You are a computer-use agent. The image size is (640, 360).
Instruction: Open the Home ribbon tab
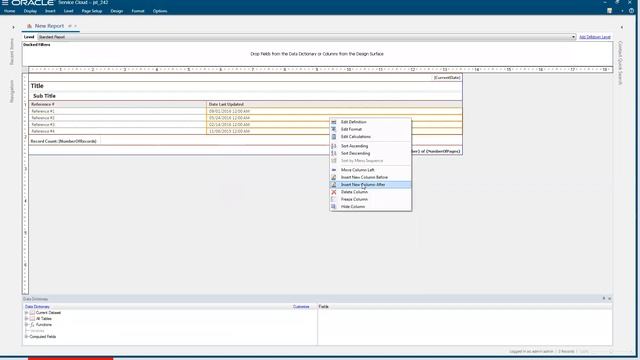[9, 11]
